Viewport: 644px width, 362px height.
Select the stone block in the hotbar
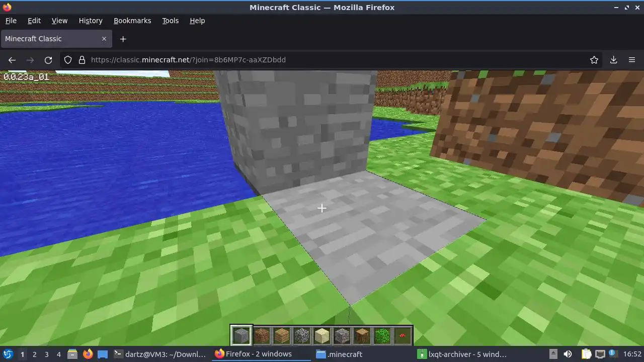241,335
